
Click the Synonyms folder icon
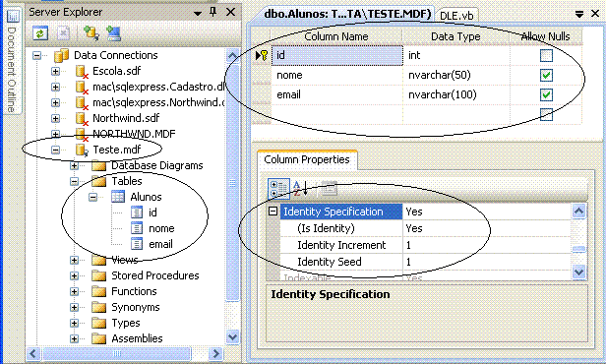click(x=99, y=308)
